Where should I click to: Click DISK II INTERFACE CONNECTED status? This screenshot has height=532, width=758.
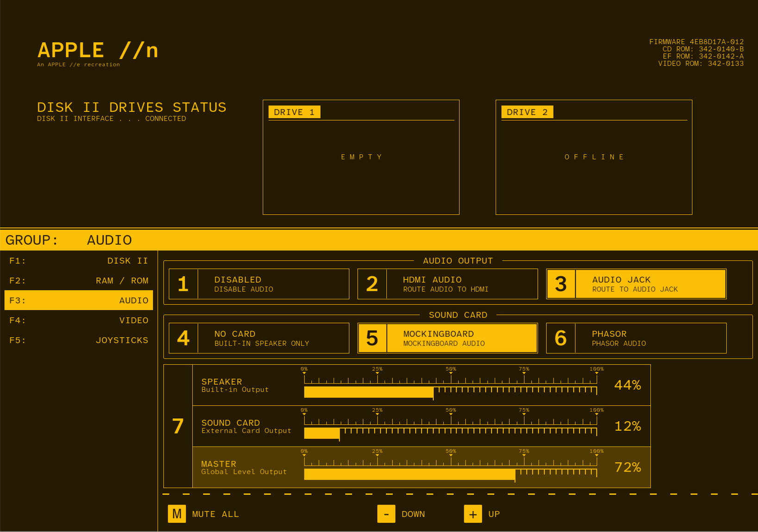(112, 119)
